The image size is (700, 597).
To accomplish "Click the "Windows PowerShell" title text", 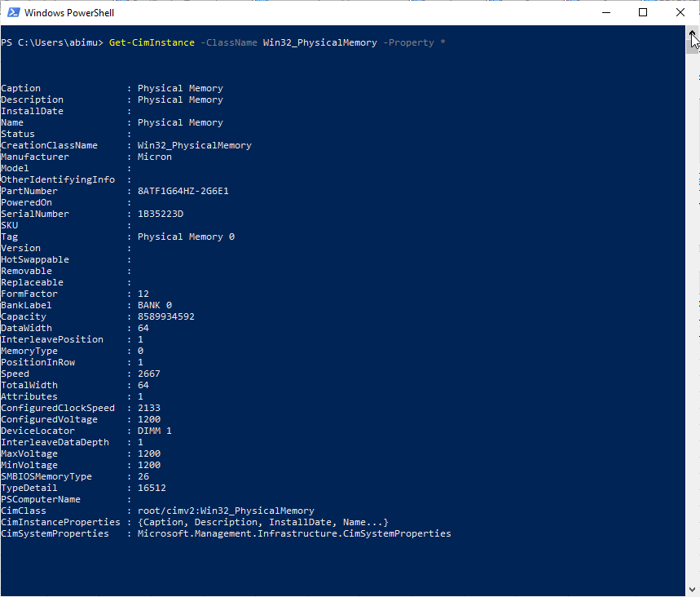I will [x=68, y=13].
